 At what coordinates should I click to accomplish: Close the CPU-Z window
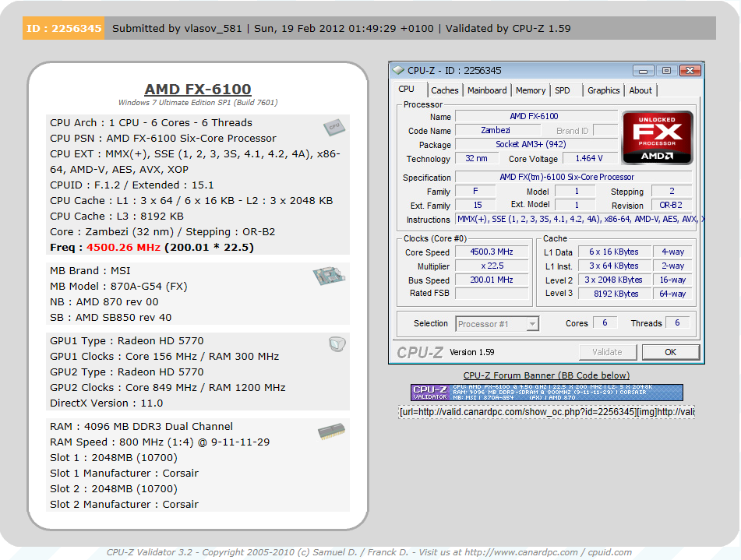tap(689, 70)
